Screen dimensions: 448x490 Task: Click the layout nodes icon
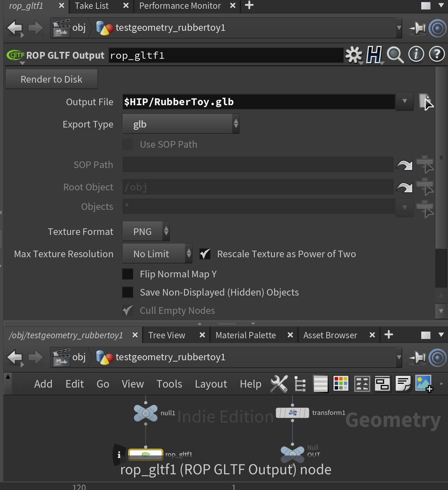click(x=362, y=384)
